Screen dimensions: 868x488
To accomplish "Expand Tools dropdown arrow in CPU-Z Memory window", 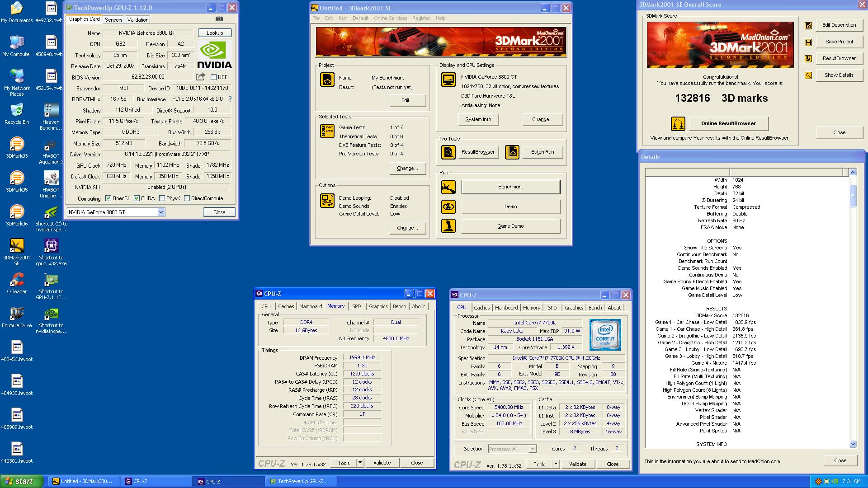I will (360, 463).
